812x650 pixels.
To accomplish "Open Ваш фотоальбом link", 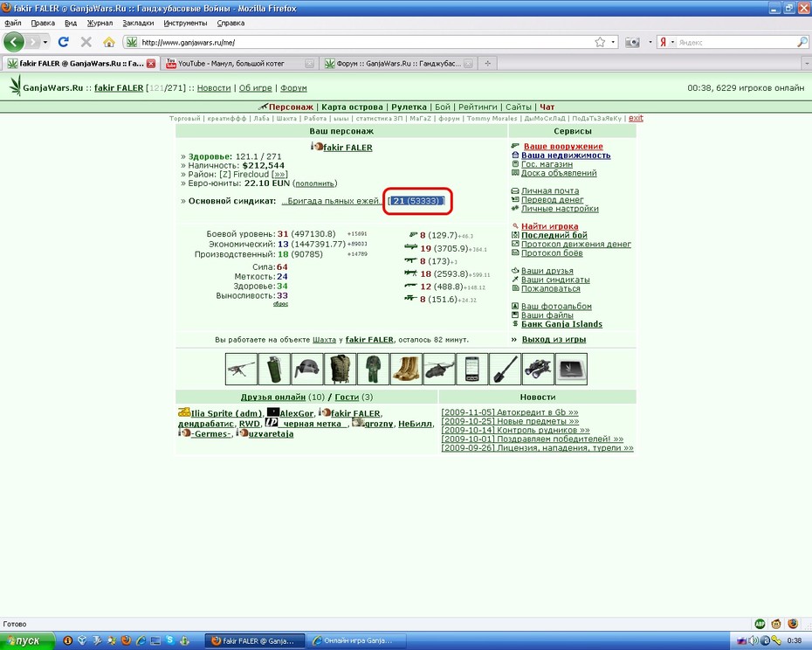I will click(x=556, y=307).
